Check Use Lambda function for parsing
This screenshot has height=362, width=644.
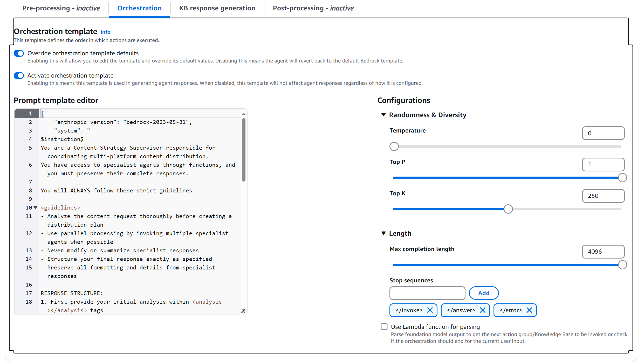384,326
